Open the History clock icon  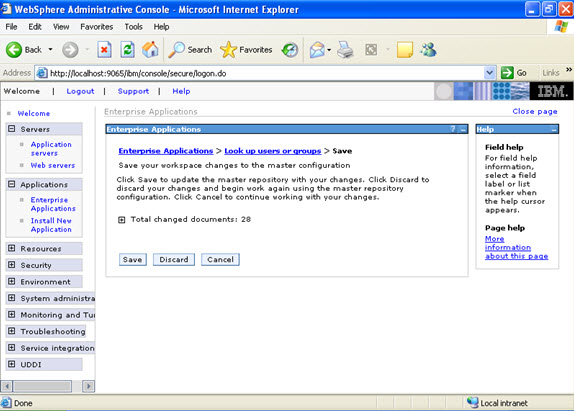[290, 50]
